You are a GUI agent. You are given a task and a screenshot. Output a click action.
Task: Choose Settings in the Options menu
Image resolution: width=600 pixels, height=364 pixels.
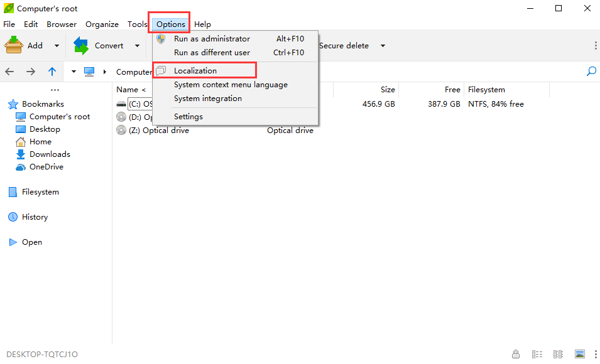[188, 117]
